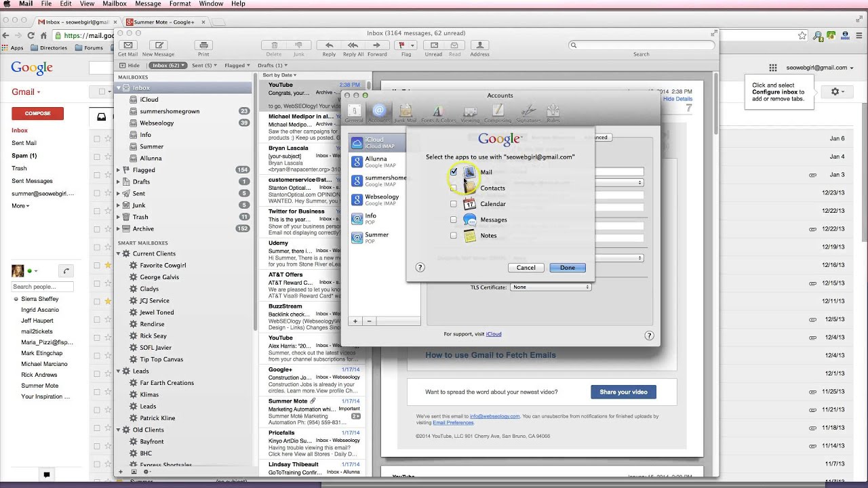This screenshot has height=488, width=868.
Task: Open the Gmail label dropdown
Action: (25, 91)
